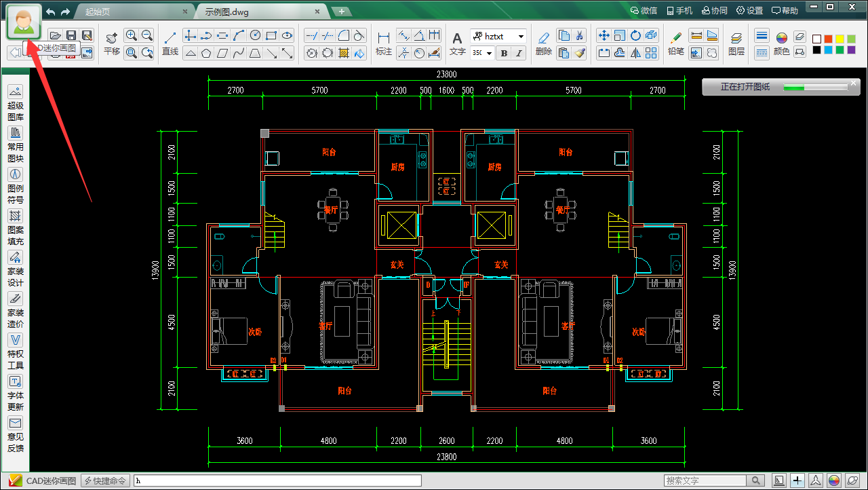The width and height of the screenshot is (868, 490).
Task: Toggle the crosshair button in status bar
Action: [x=798, y=480]
